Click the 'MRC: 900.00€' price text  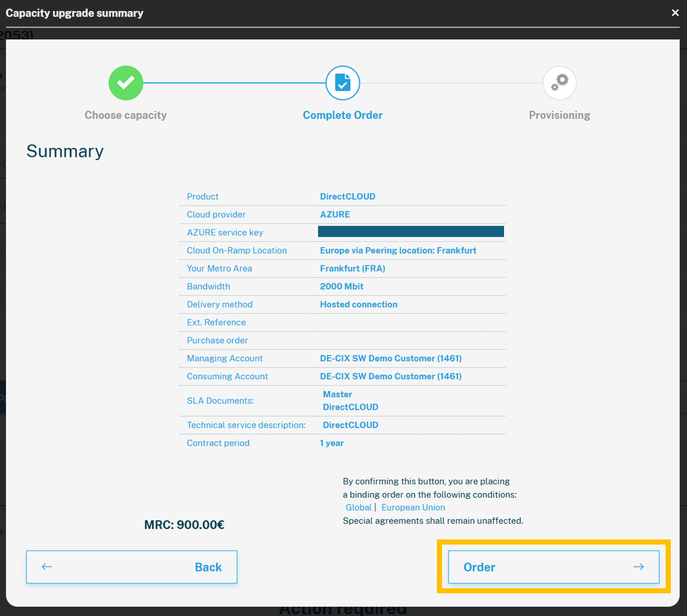(x=184, y=525)
